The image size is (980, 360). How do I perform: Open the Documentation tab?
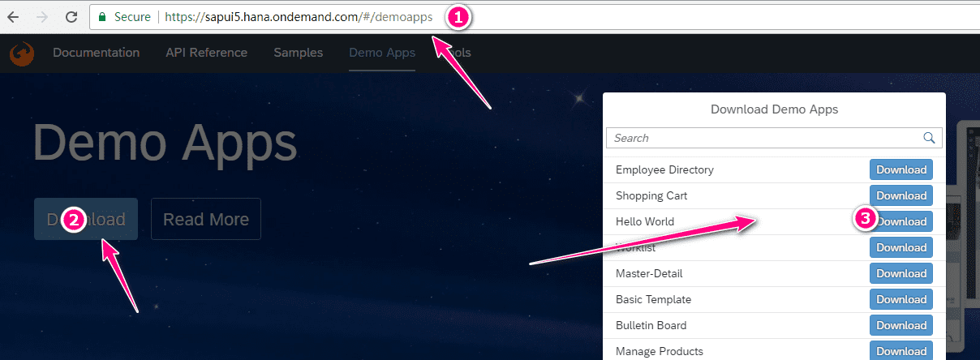point(96,53)
